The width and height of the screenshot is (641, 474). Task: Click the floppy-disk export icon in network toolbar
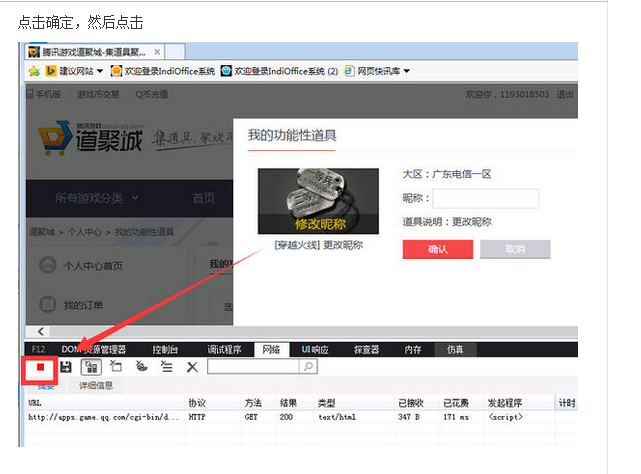coord(66,367)
